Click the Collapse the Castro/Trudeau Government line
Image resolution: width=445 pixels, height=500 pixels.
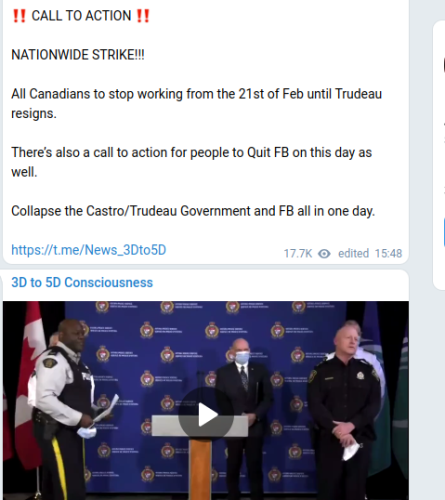193,211
